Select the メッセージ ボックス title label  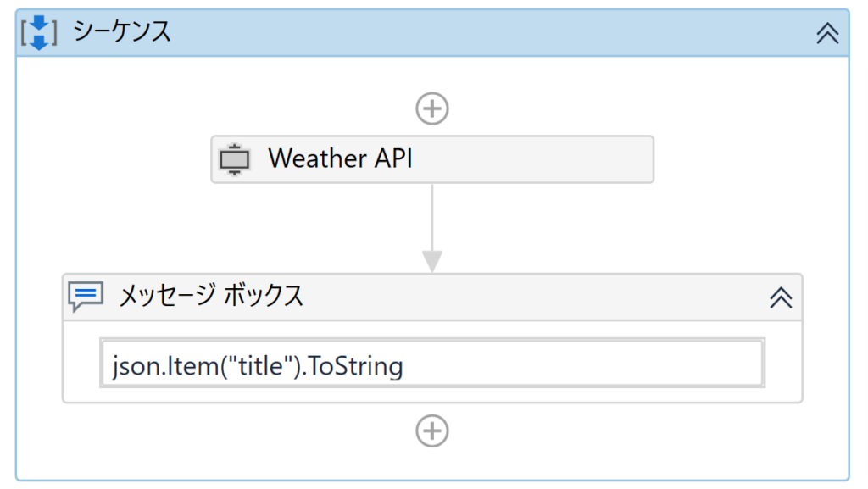[x=211, y=295]
